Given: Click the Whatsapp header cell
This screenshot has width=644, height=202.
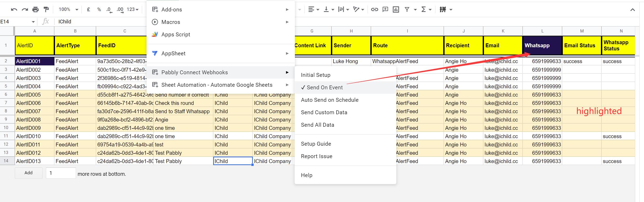Looking at the screenshot, I should pyautogui.click(x=542, y=45).
